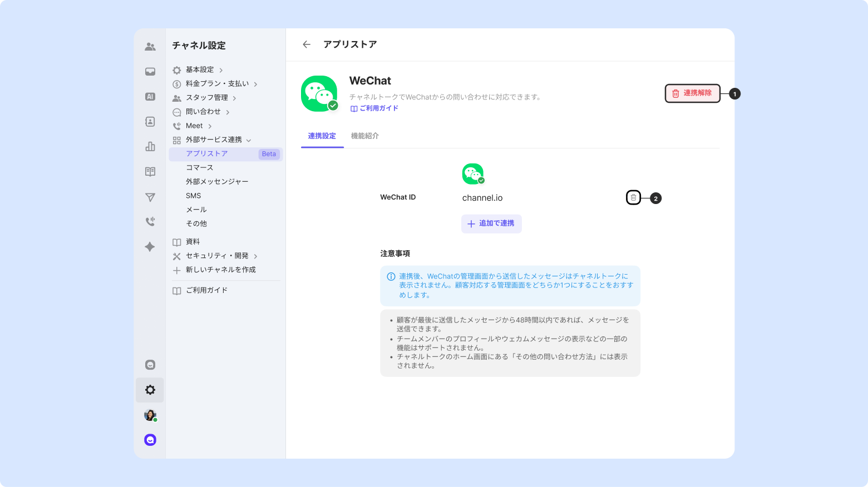Open the statistics bar chart icon
The image size is (868, 487).
pos(150,147)
